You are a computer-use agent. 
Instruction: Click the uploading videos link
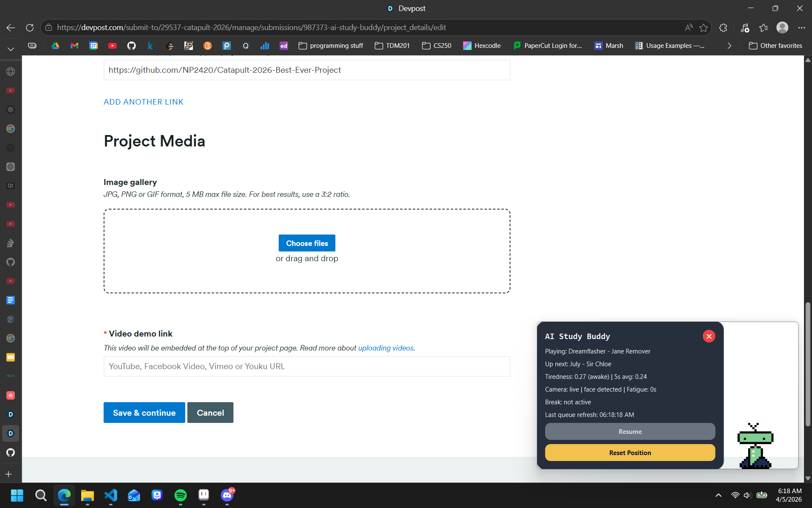point(386,348)
